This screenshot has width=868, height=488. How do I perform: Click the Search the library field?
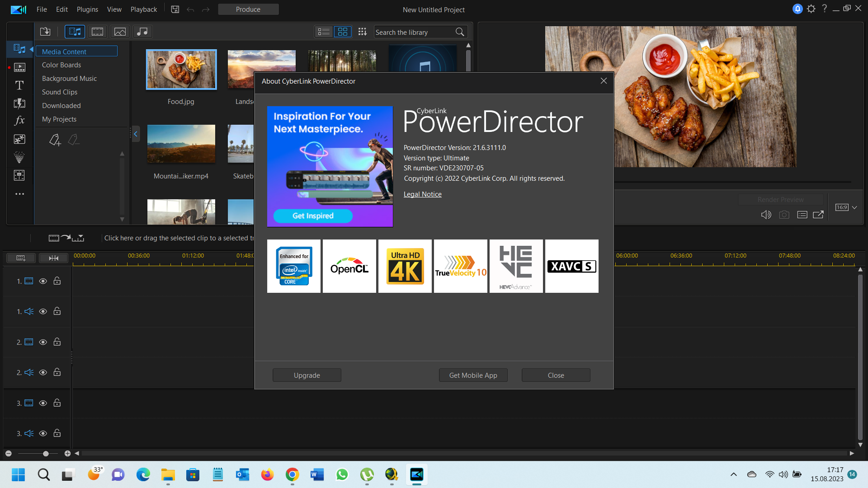click(x=414, y=32)
